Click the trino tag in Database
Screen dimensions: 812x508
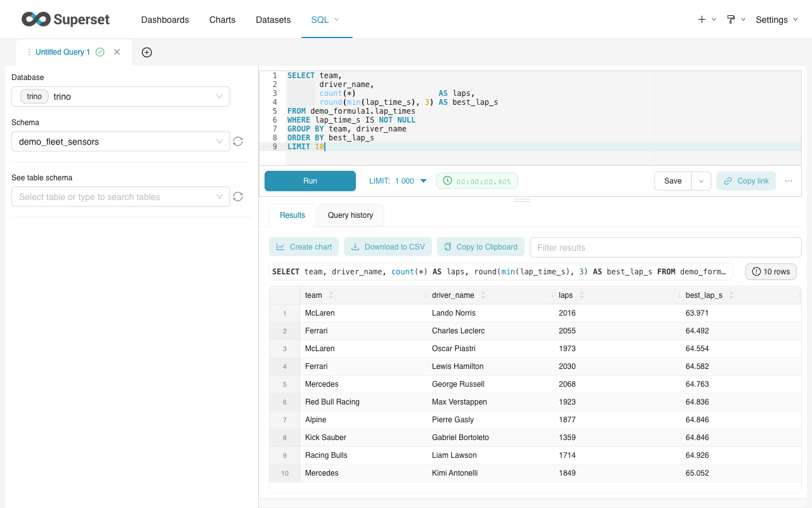(x=34, y=97)
